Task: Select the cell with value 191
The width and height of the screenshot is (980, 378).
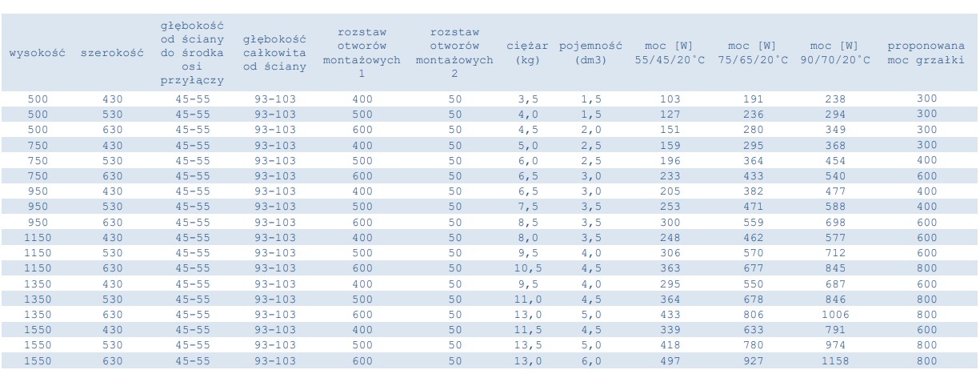Action: point(753,99)
